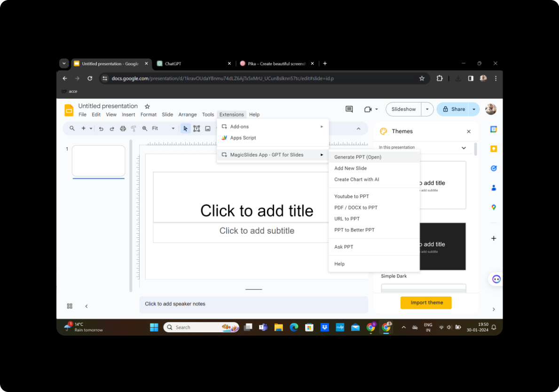
Task: Click the Google Slides home logo
Action: tap(69, 110)
